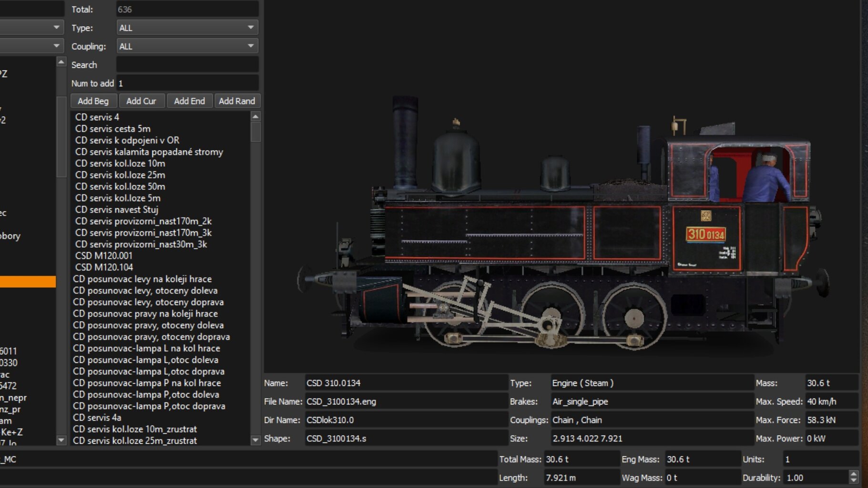The width and height of the screenshot is (868, 488).
Task: Decrease Durability with stepper down arrow
Action: [853, 480]
